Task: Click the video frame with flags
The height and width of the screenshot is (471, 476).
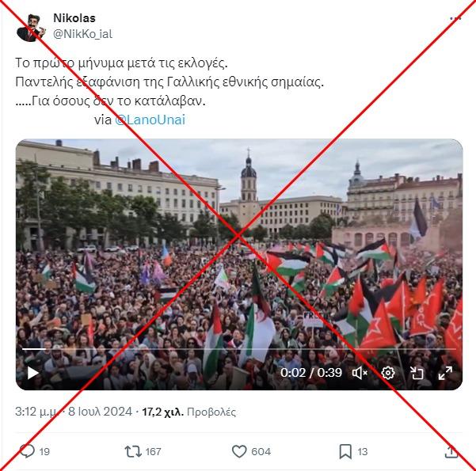Action: [x=239, y=264]
